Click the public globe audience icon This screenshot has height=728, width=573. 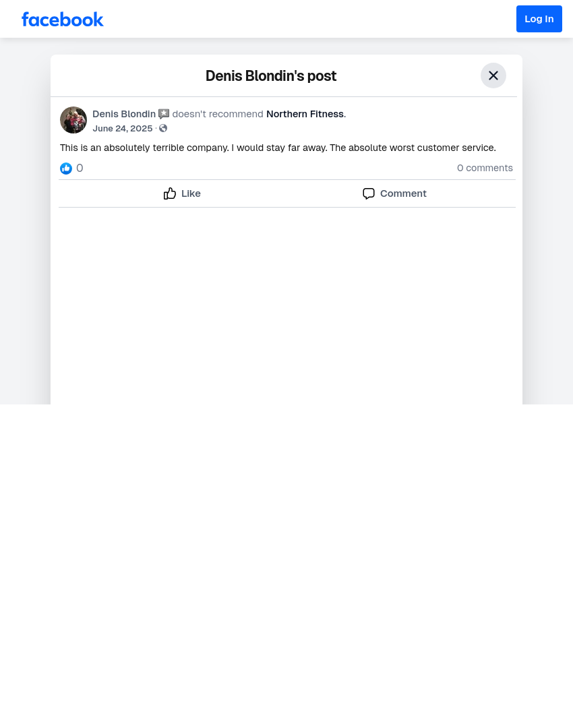click(163, 129)
